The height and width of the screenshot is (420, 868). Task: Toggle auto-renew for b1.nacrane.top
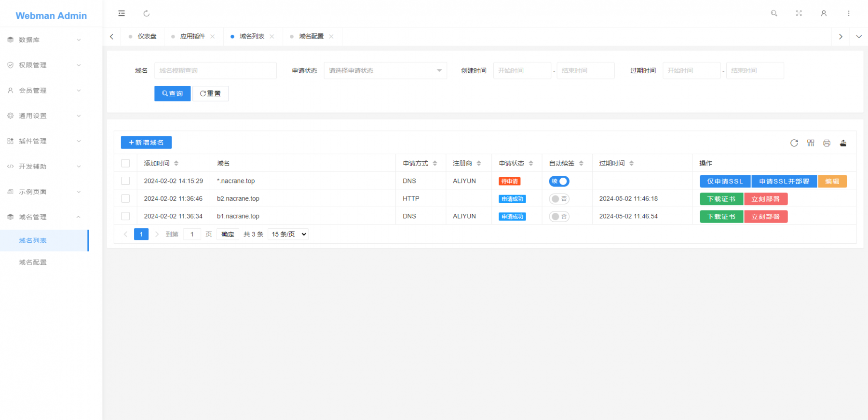pyautogui.click(x=559, y=216)
